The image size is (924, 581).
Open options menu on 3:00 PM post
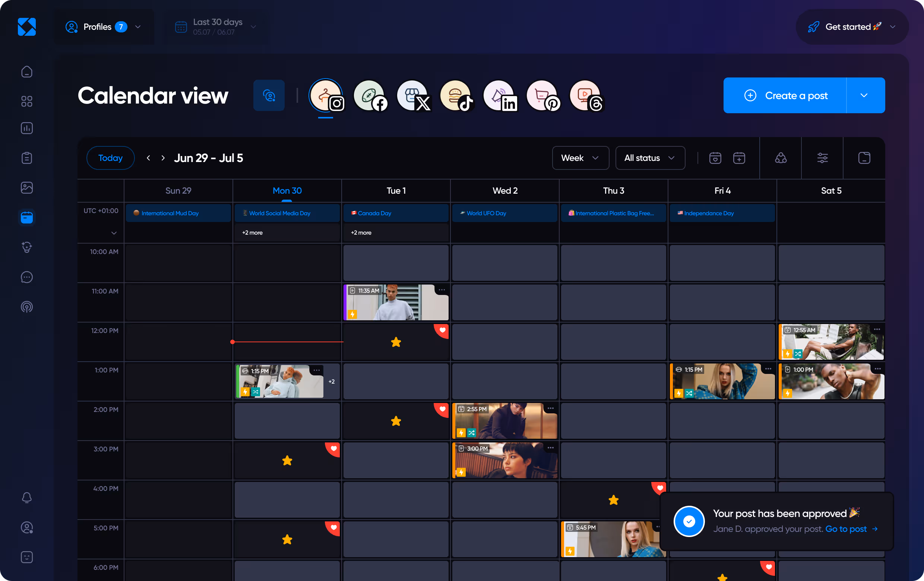pos(551,448)
